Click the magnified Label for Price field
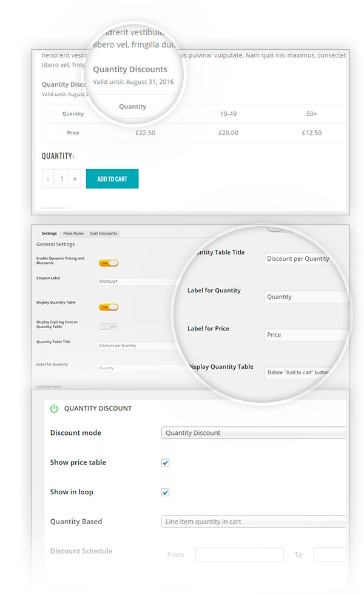Screen dimensions: 364x595 tap(306, 335)
